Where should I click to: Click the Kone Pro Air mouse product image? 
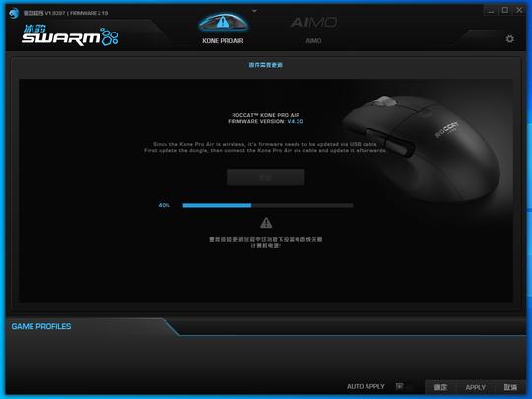(x=421, y=148)
